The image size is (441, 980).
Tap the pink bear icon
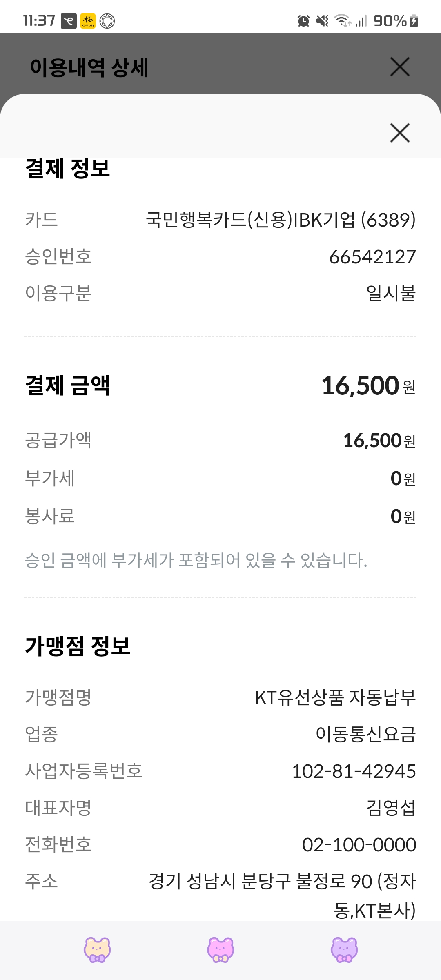[220, 949]
